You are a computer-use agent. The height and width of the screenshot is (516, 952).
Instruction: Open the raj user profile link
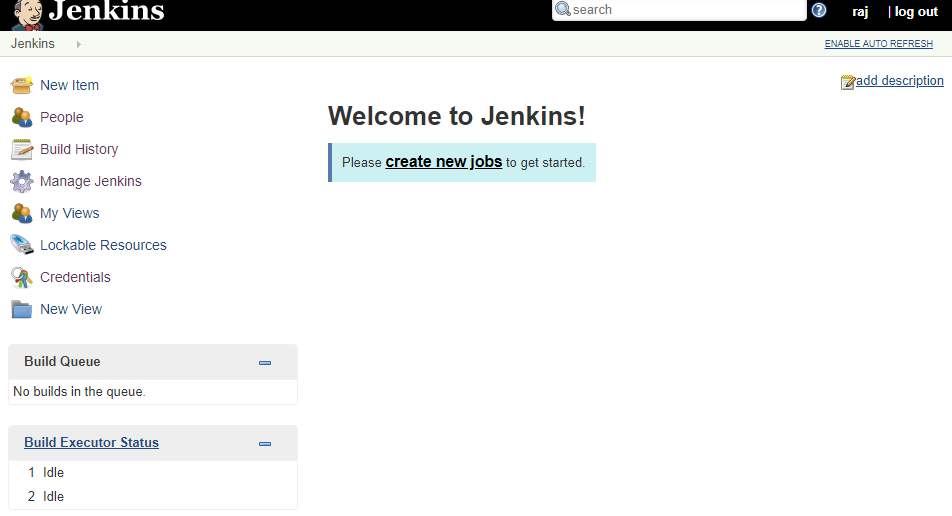[860, 12]
